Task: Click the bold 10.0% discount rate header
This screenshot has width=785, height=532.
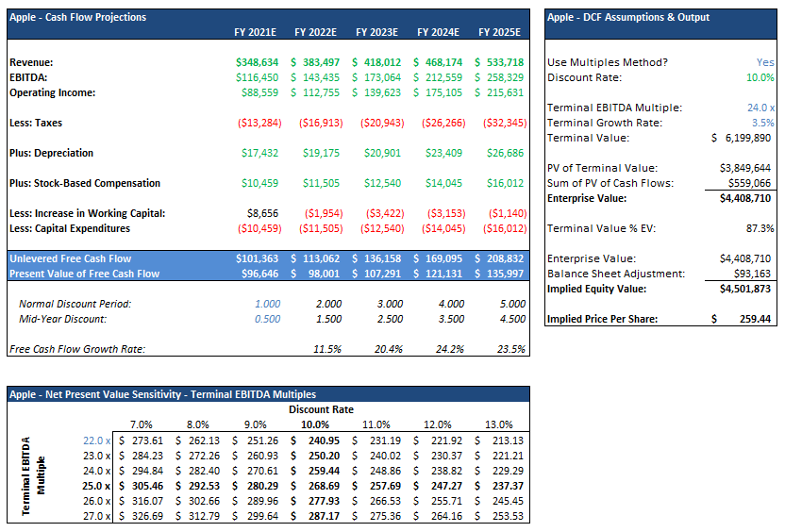Action: click(x=315, y=424)
